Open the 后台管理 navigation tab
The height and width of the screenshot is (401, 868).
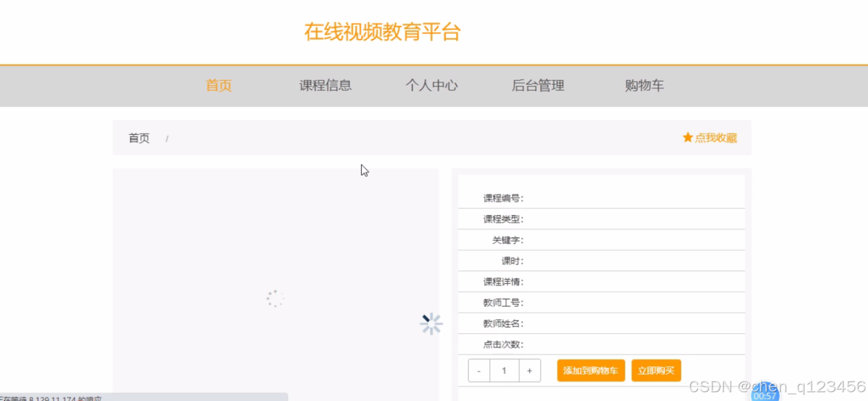(538, 85)
